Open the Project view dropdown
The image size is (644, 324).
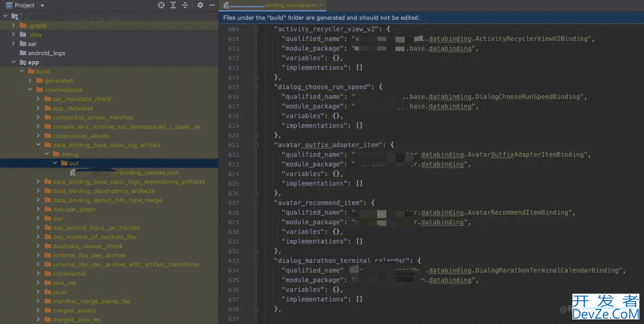point(42,6)
